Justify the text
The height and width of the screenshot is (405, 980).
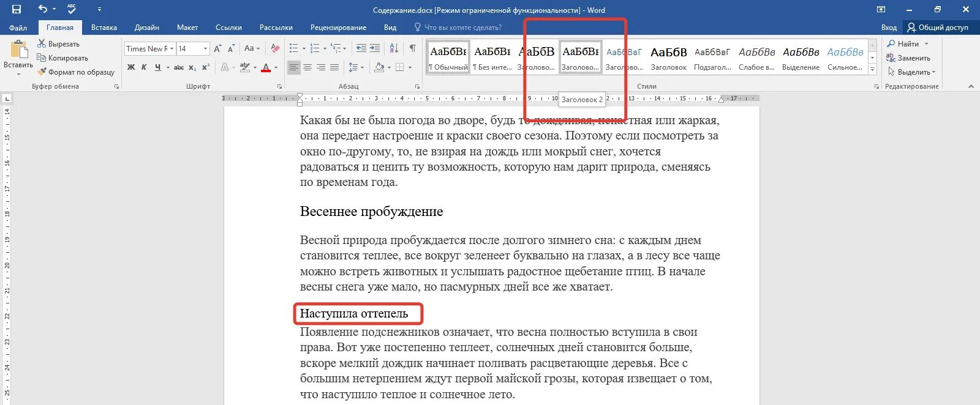[x=334, y=67]
